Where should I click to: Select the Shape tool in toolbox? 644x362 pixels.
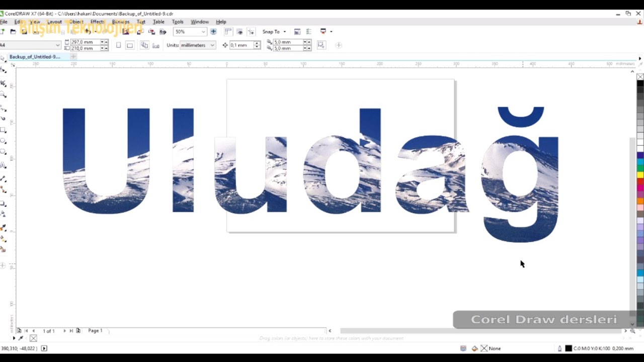[4, 70]
